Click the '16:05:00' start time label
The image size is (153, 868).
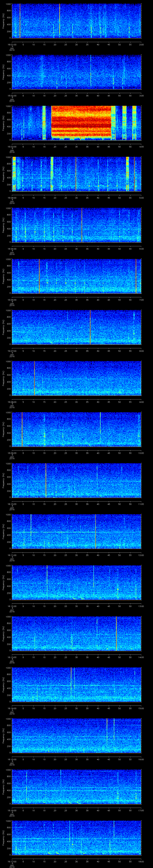coord(12,249)
